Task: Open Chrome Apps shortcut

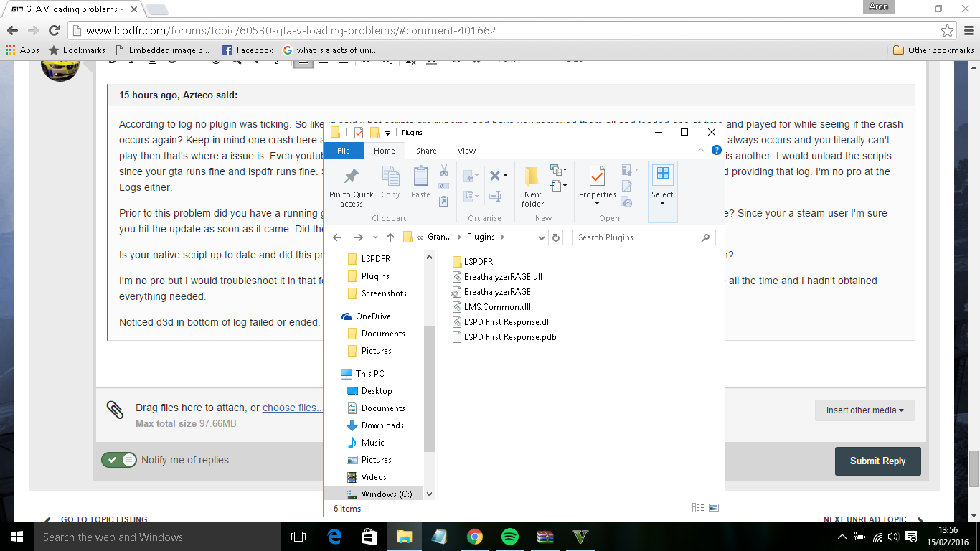Action: point(22,50)
